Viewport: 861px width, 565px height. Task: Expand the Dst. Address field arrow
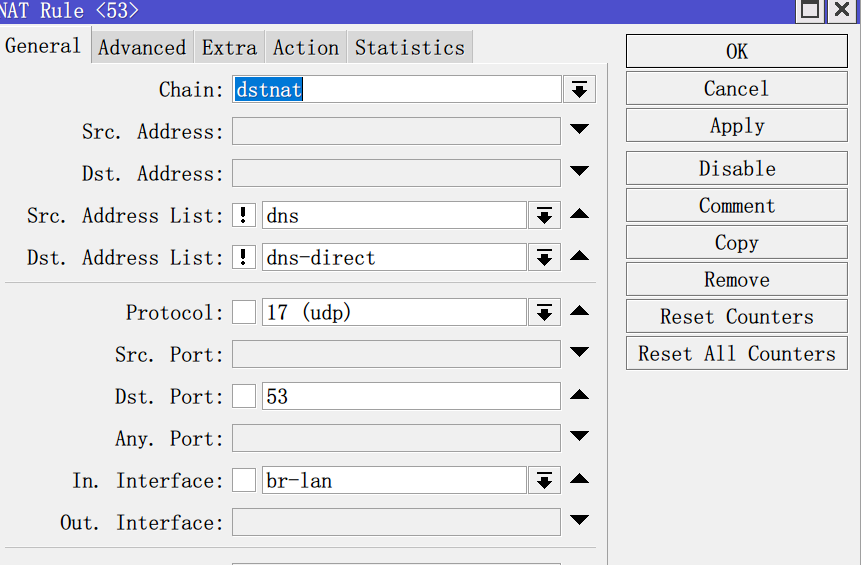click(x=579, y=173)
